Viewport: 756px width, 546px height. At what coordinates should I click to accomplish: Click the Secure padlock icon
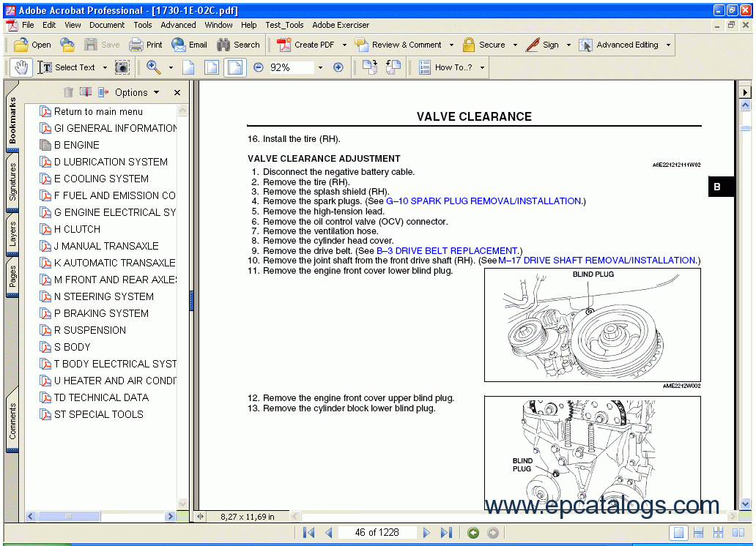pyautogui.click(x=469, y=45)
